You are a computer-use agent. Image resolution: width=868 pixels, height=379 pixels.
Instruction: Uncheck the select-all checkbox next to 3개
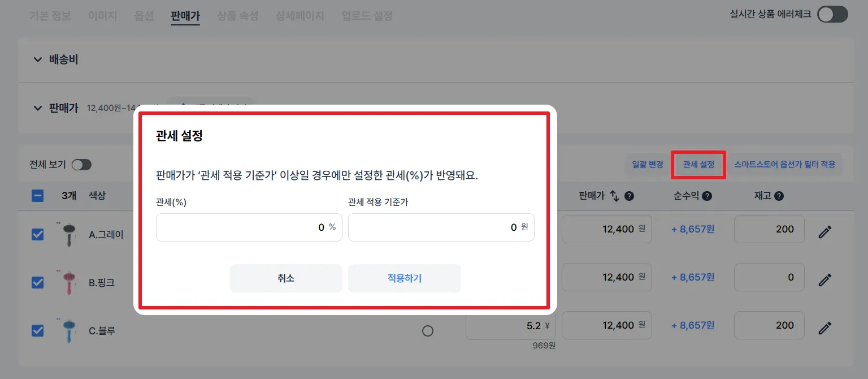pyautogui.click(x=38, y=196)
